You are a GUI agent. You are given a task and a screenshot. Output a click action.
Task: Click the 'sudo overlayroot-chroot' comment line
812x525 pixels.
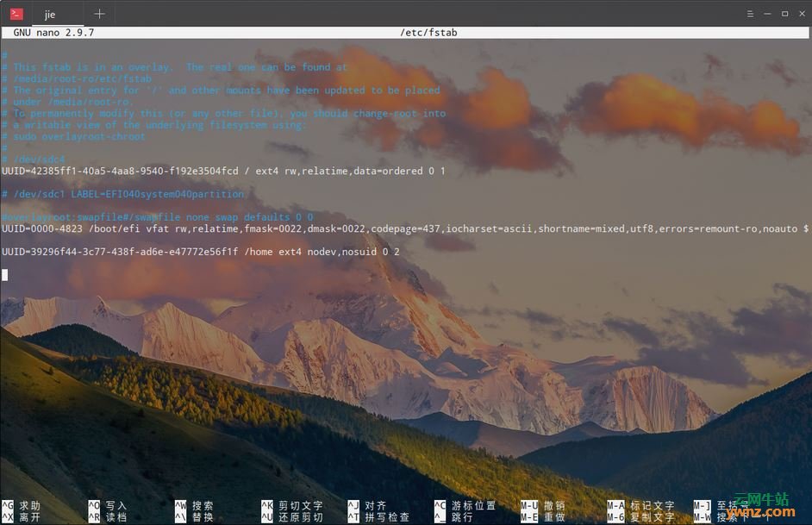pos(73,137)
